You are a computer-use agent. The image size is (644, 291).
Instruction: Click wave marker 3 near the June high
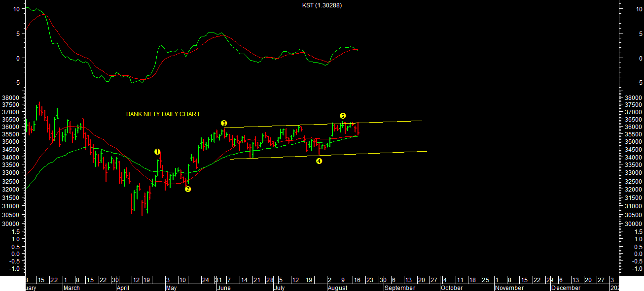tap(224, 123)
